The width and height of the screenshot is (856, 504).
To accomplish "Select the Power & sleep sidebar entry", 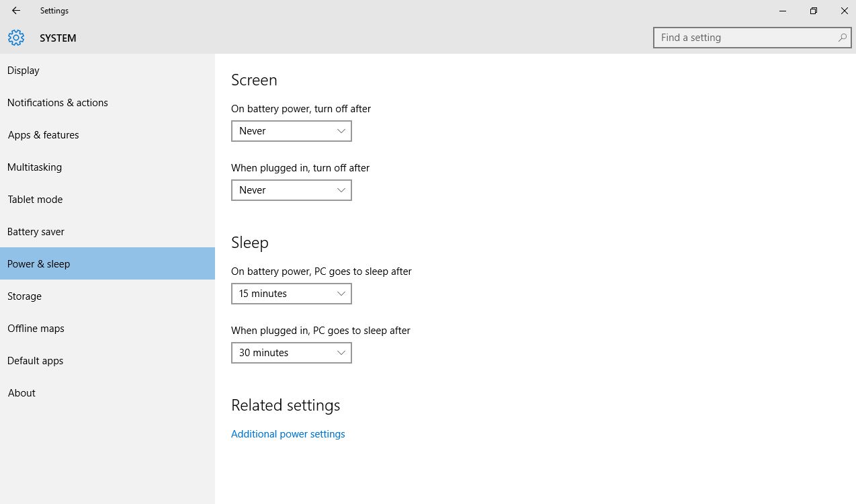I will click(38, 263).
